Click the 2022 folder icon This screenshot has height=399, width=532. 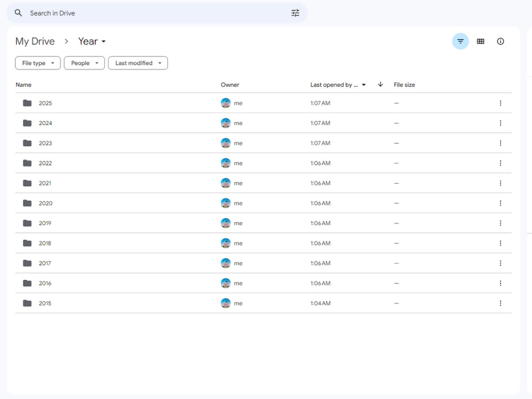pyautogui.click(x=27, y=163)
